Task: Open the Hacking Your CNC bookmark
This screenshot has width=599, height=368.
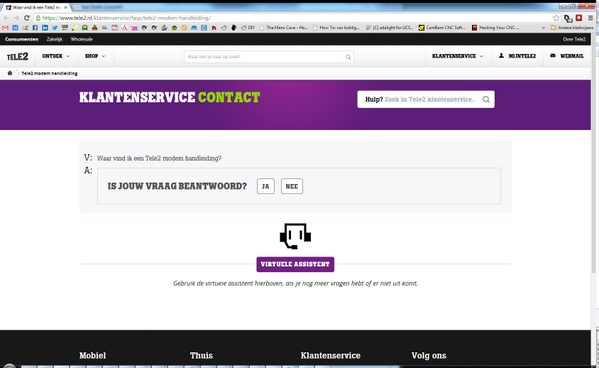Action: pyautogui.click(x=495, y=28)
